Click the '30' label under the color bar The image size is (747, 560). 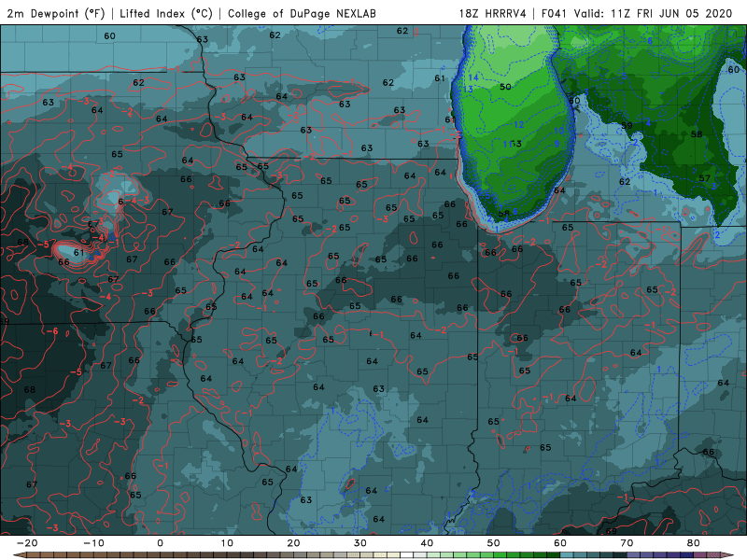click(360, 543)
